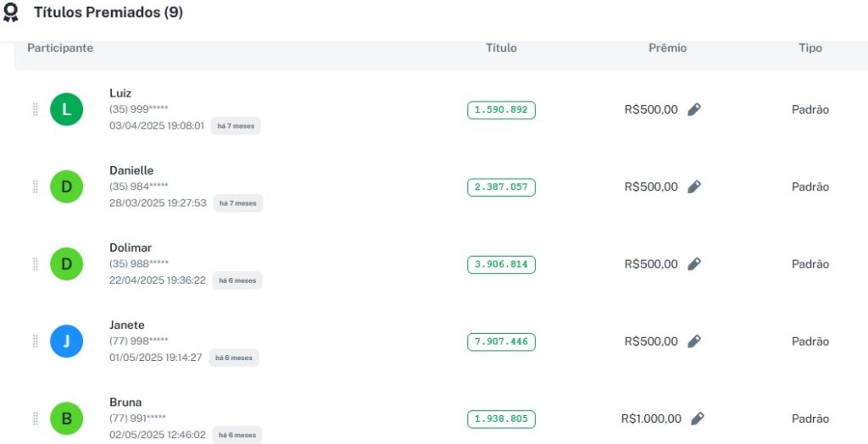Click Luiz's green L avatar
This screenshot has height=444, width=868.
[x=66, y=109]
